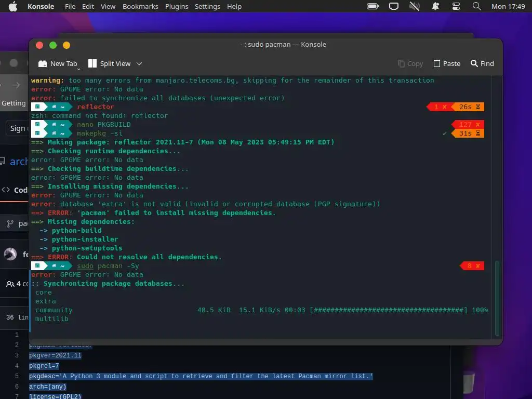
Task: Open the File menu
Action: click(70, 6)
